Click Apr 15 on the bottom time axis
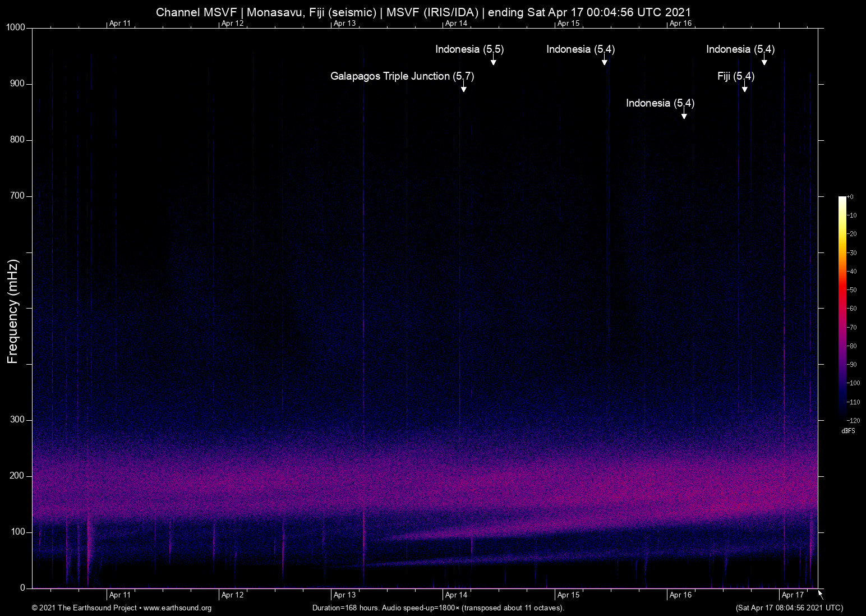The height and width of the screenshot is (616, 866). (568, 595)
